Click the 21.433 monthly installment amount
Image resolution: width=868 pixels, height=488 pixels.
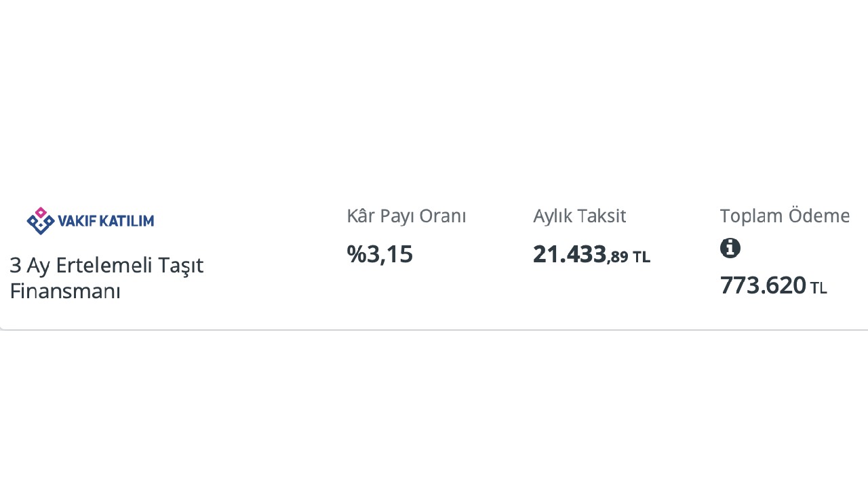570,254
